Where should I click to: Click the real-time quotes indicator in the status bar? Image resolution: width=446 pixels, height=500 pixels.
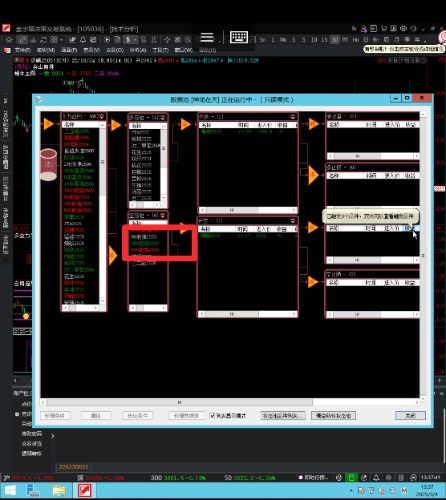coord(314,478)
